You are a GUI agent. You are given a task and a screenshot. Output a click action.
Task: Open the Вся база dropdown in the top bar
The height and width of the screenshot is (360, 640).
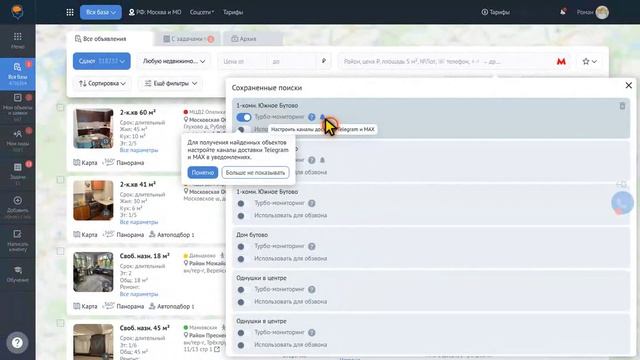pos(101,12)
